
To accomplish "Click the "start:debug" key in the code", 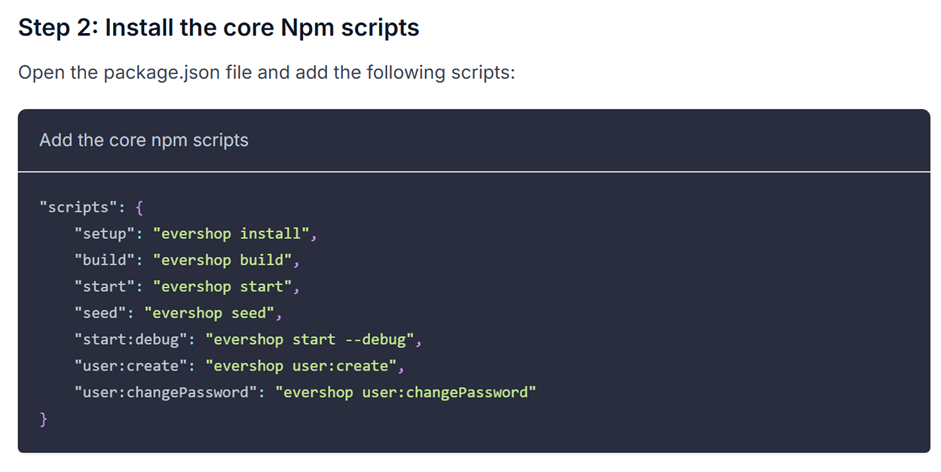I will [130, 339].
